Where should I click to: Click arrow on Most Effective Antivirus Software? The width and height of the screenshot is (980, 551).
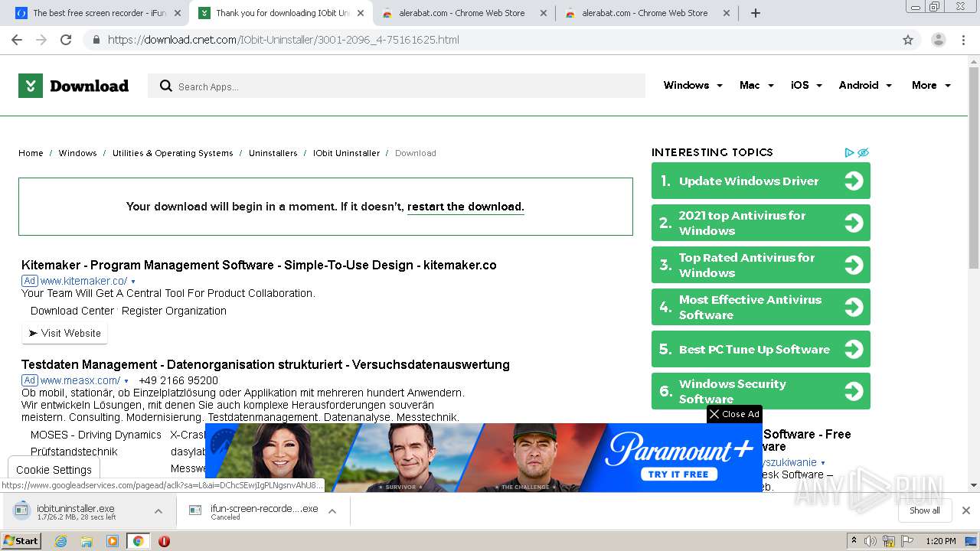click(x=854, y=307)
